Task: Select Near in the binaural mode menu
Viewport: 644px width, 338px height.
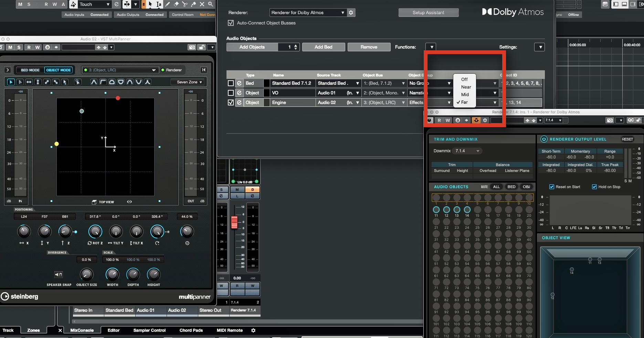Action: click(x=465, y=87)
